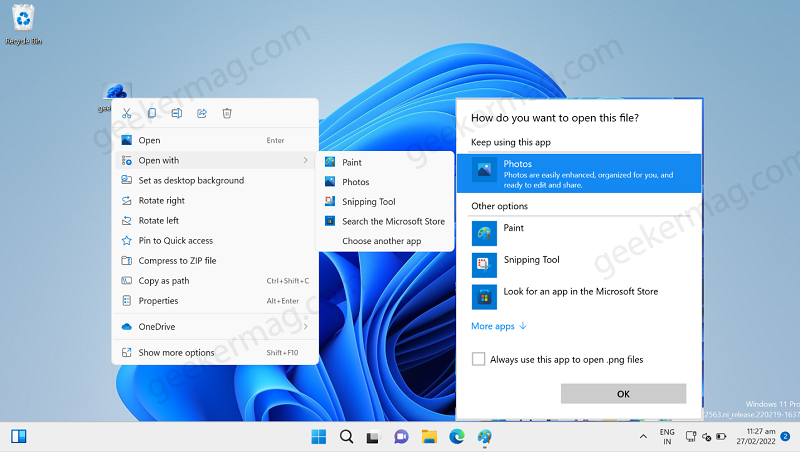Select the image file thumbnail on desktop

point(117,91)
